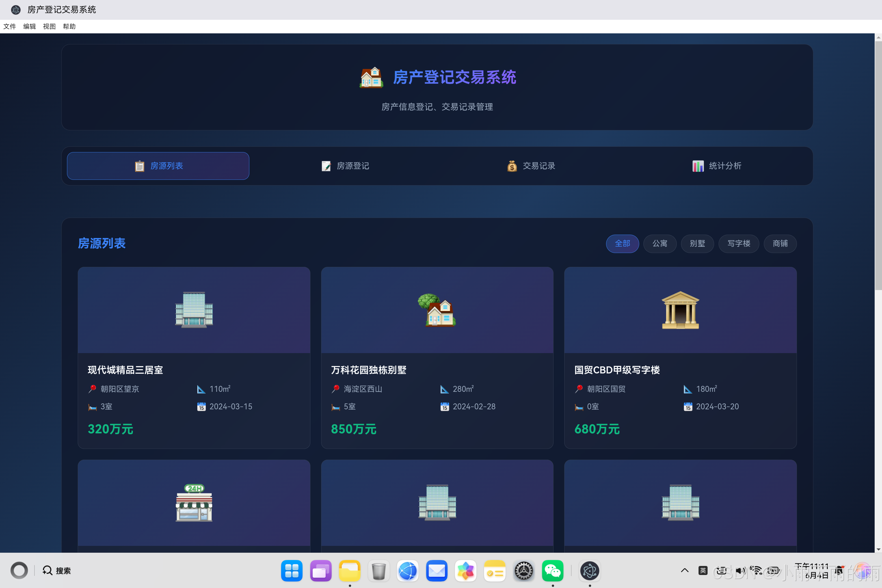Click the pin icon beside 海淀区西山
The width and height of the screenshot is (882, 588).
click(336, 389)
